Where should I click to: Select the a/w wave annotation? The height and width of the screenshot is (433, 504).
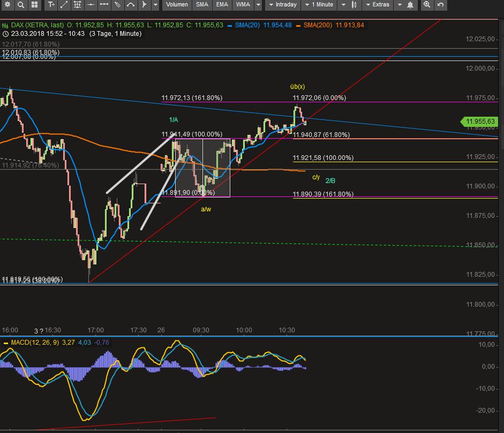[206, 209]
